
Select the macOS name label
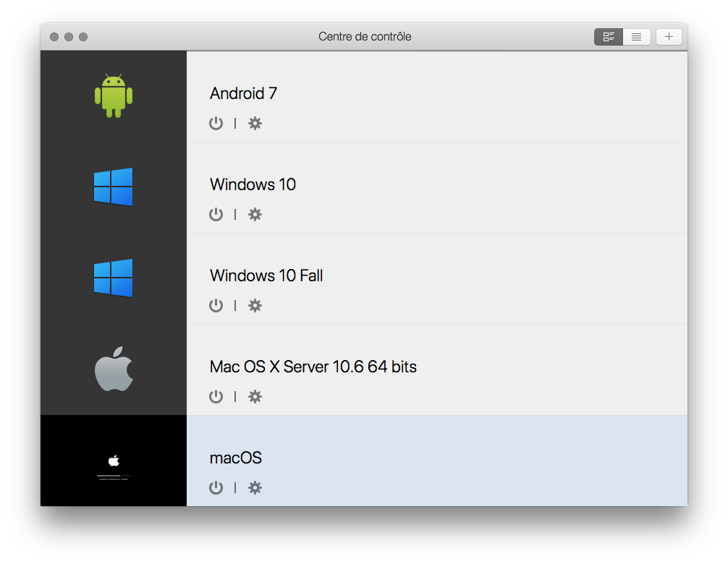point(236,458)
